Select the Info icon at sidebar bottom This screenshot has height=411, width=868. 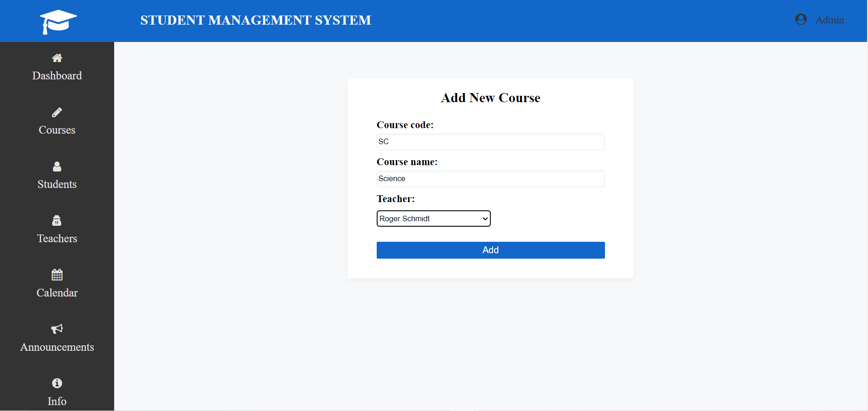click(x=57, y=383)
